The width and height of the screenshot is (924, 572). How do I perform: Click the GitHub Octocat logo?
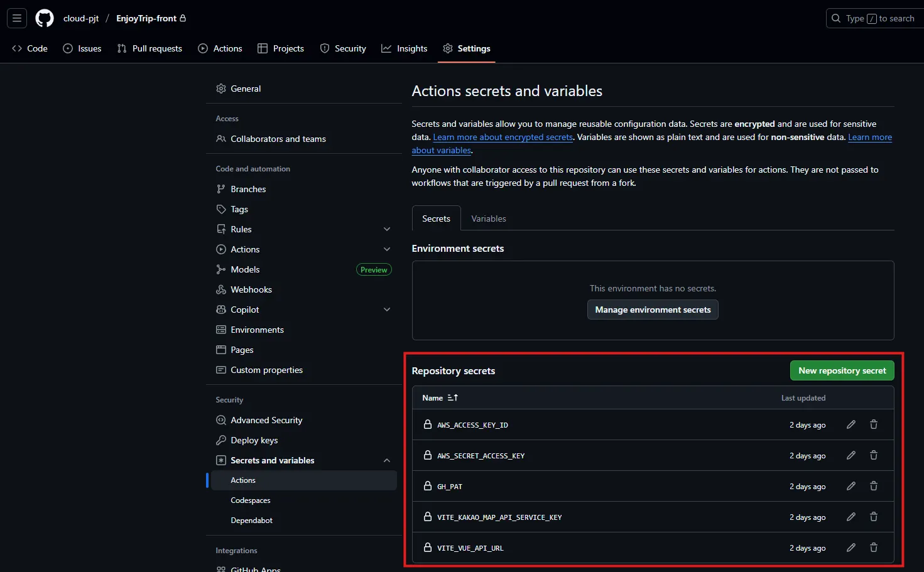click(x=45, y=18)
